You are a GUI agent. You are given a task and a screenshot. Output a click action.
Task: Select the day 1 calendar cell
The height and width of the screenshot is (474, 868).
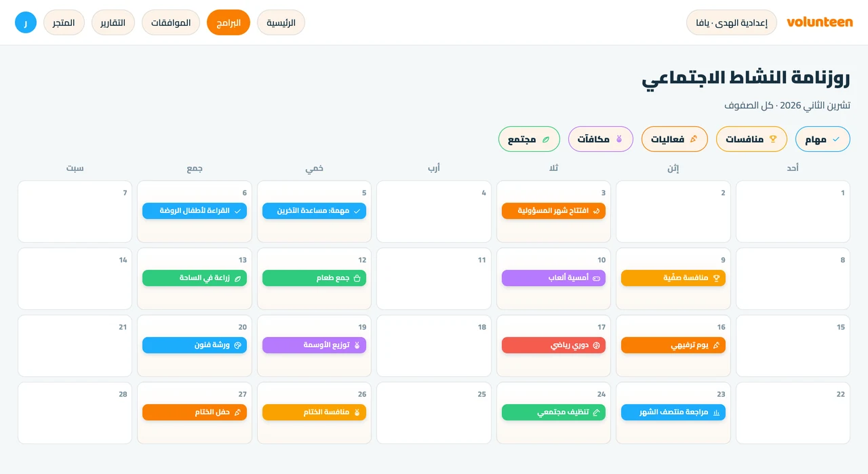pos(793,212)
